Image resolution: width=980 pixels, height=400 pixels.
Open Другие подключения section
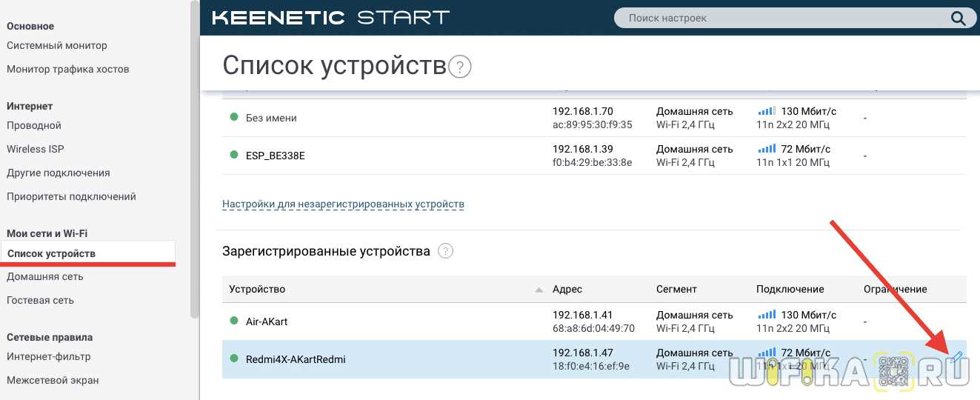tap(59, 173)
